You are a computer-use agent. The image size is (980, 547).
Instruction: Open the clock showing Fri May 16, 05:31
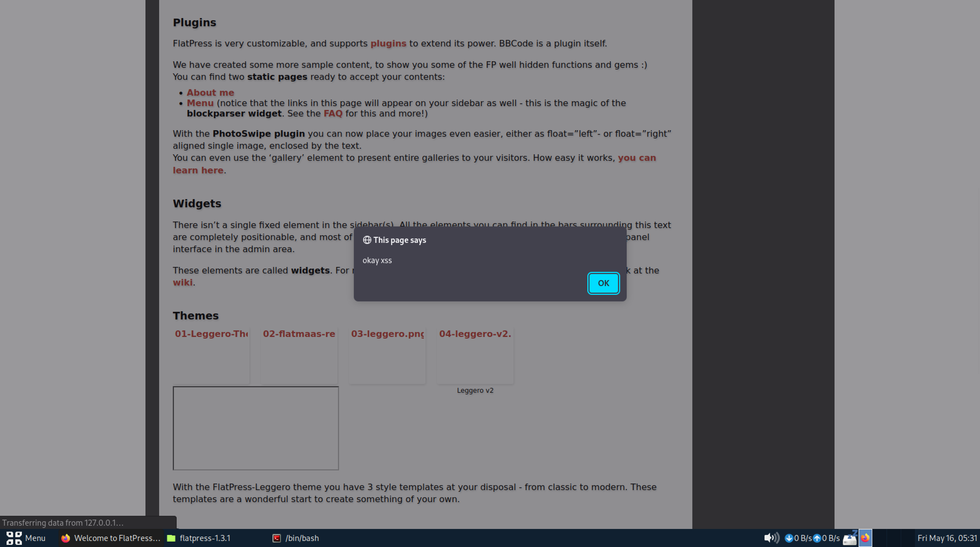click(x=947, y=538)
